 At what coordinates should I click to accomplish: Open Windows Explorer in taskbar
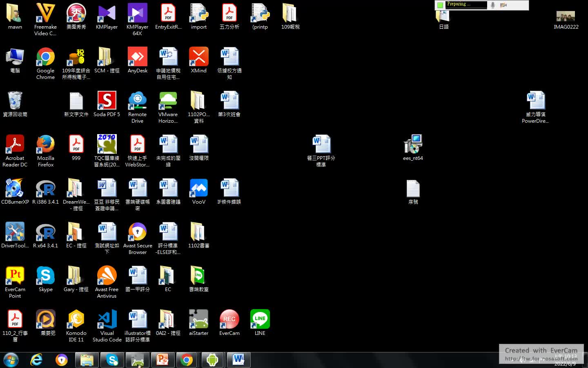pyautogui.click(x=87, y=360)
